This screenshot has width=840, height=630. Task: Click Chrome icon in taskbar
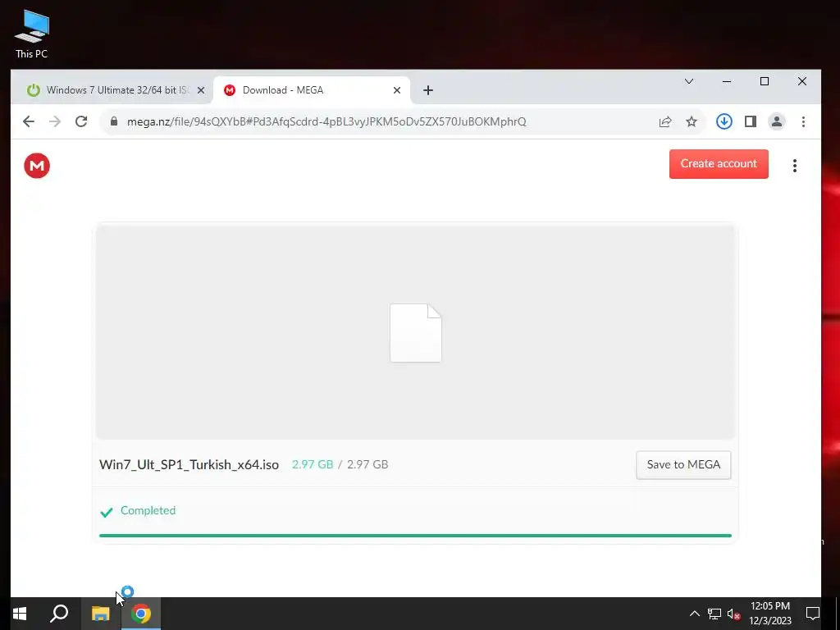click(x=141, y=614)
